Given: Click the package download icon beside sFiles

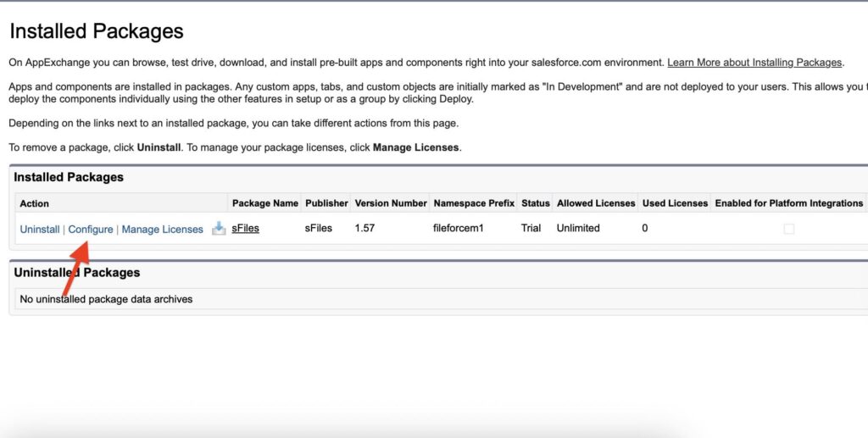Looking at the screenshot, I should coord(219,229).
